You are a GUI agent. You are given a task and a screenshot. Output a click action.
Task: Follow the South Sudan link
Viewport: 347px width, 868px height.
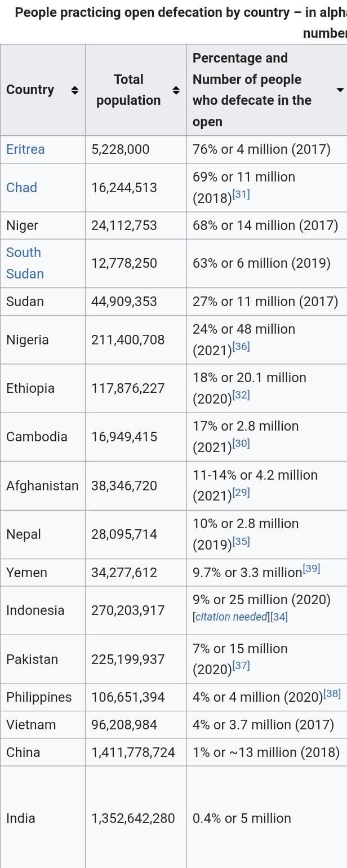(x=24, y=263)
